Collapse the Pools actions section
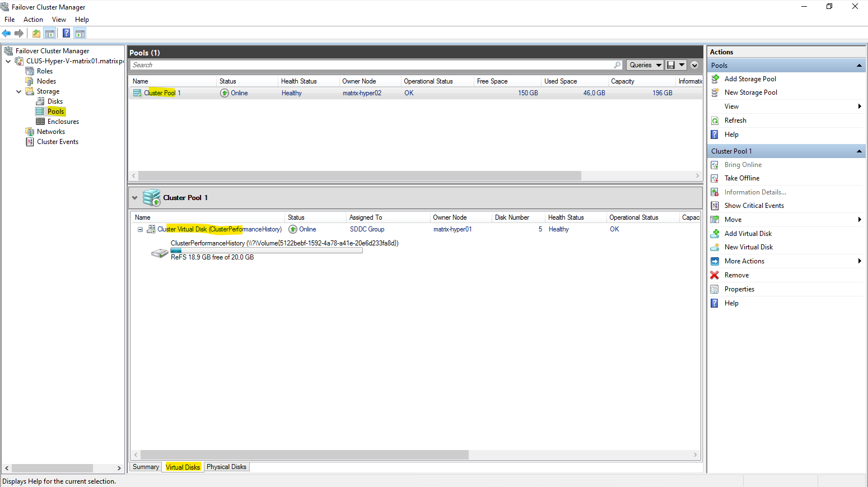This screenshot has width=868, height=487. point(859,66)
